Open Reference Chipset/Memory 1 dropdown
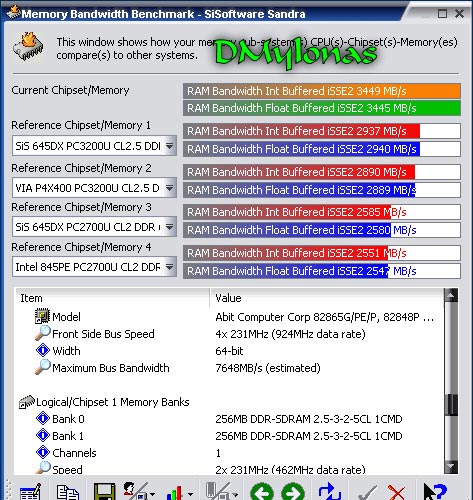473x500 pixels. pyautogui.click(x=169, y=146)
